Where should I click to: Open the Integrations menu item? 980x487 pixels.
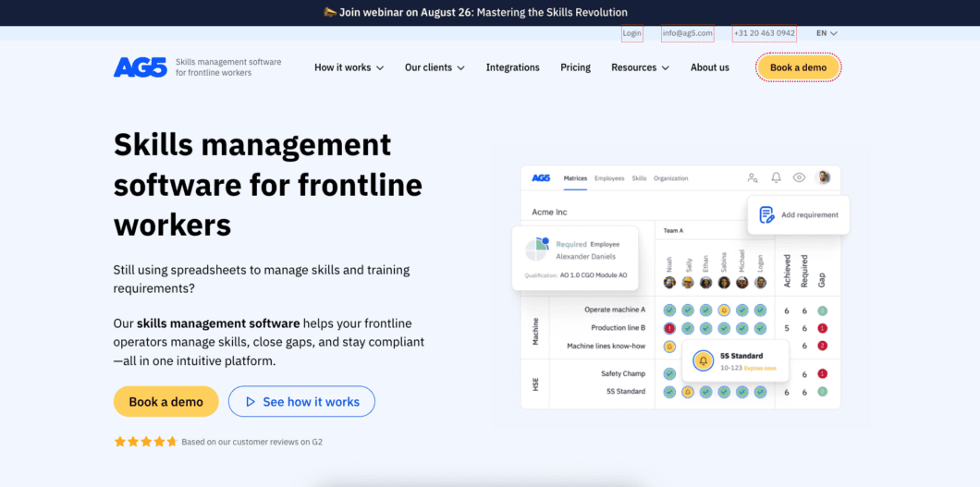(x=512, y=67)
